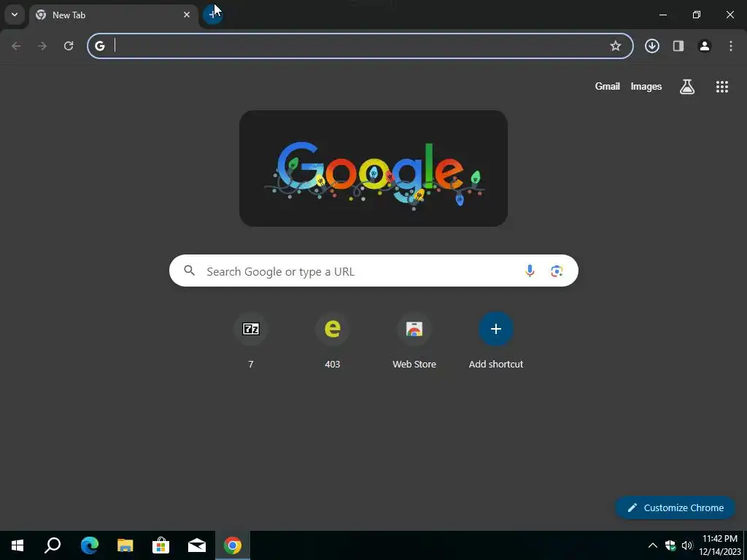Image resolution: width=747 pixels, height=560 pixels.
Task: Open Windows Security tray icon
Action: coord(670,545)
